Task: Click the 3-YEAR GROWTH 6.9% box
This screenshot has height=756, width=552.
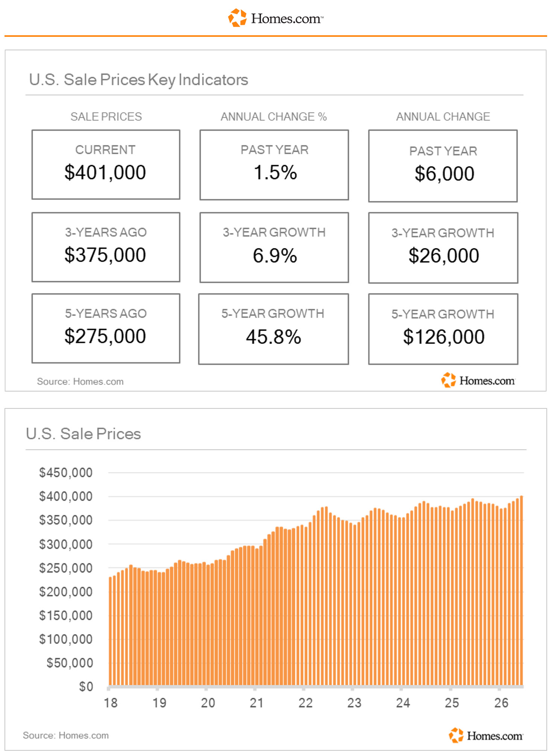Action: point(274,247)
